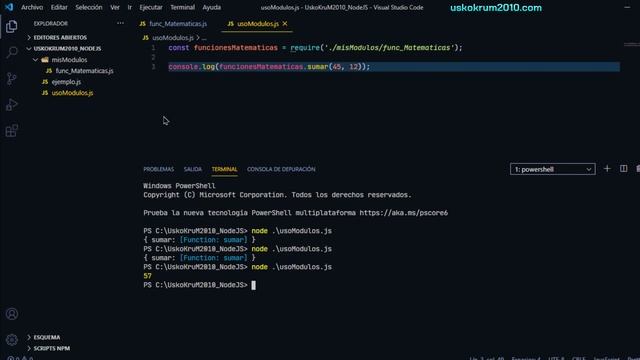
Task: Open the Ir menu
Action: [129, 7]
